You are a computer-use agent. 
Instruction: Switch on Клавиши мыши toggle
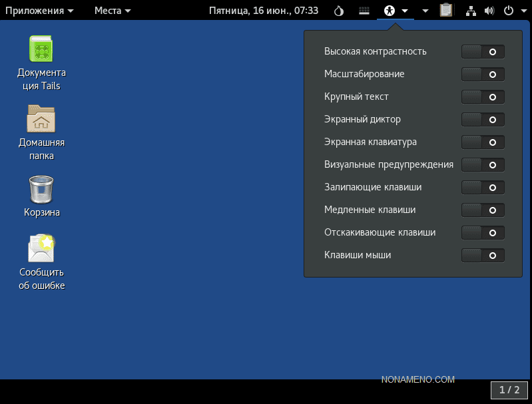pyautogui.click(x=482, y=255)
